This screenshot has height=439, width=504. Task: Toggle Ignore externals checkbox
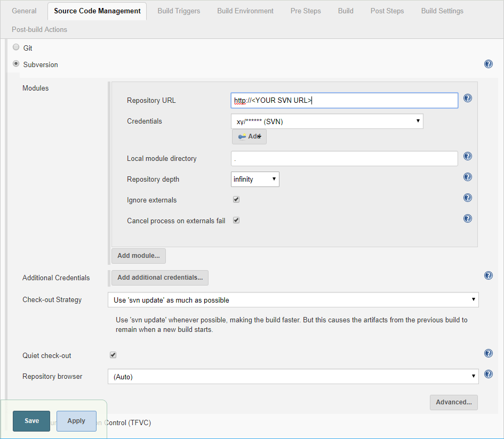pyautogui.click(x=236, y=199)
